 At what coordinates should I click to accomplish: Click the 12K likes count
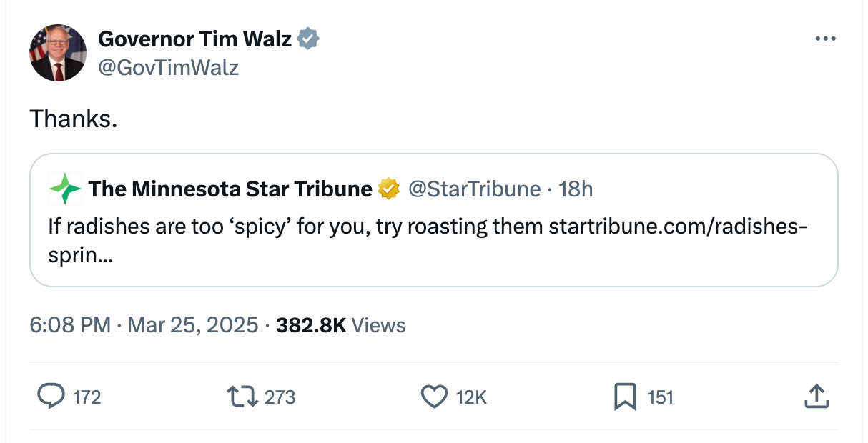coord(470,397)
